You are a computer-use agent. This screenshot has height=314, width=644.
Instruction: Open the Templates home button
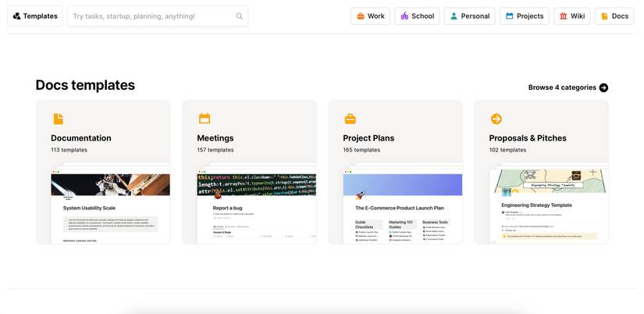tap(35, 16)
